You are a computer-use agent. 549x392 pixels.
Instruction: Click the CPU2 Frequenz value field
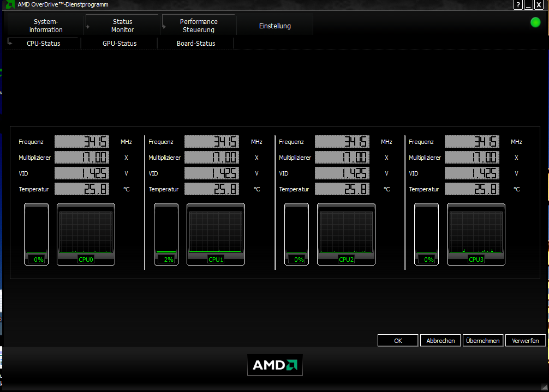342,142
